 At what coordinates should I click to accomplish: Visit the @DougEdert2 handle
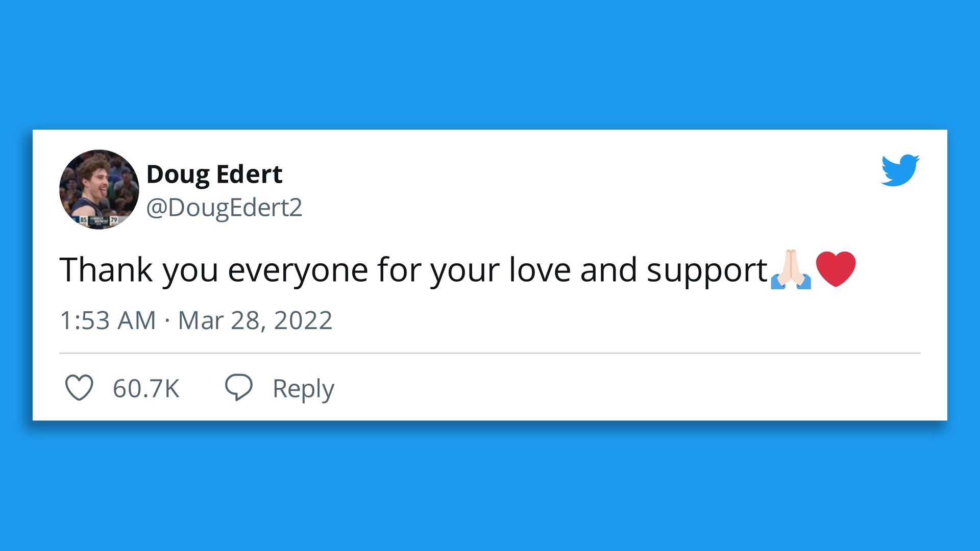click(224, 208)
